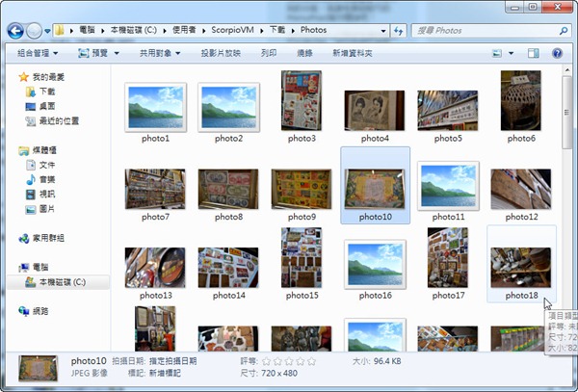Set the star rating in the details pane
Image resolution: width=578 pixels, height=392 pixels.
(x=289, y=362)
